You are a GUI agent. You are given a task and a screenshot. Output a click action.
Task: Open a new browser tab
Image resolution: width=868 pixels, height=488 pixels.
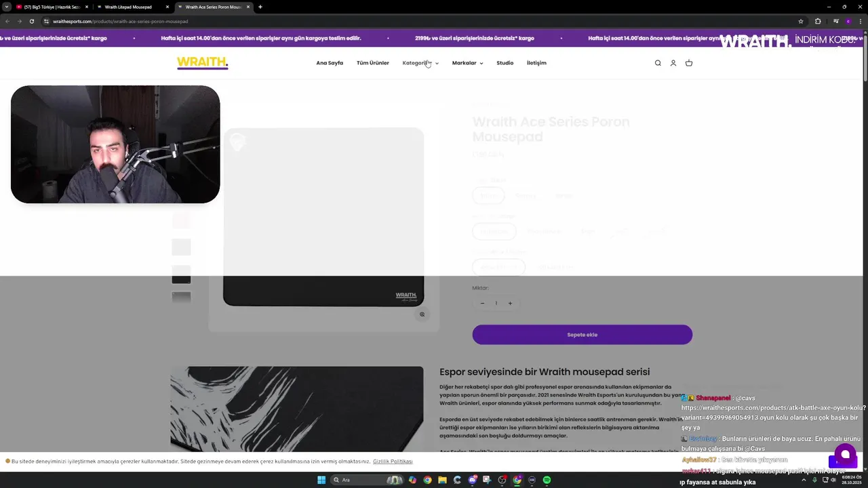click(x=260, y=7)
